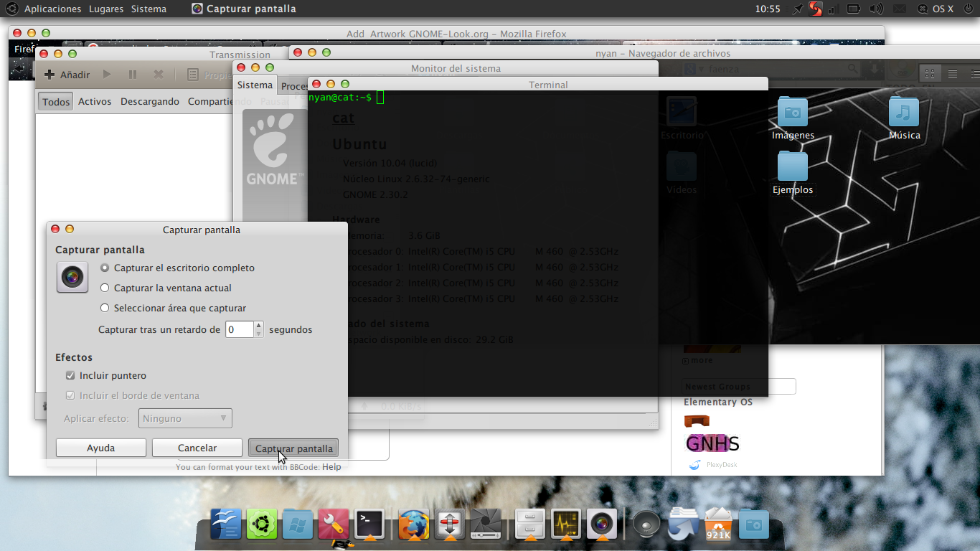Switch file browser to list view

click(953, 73)
